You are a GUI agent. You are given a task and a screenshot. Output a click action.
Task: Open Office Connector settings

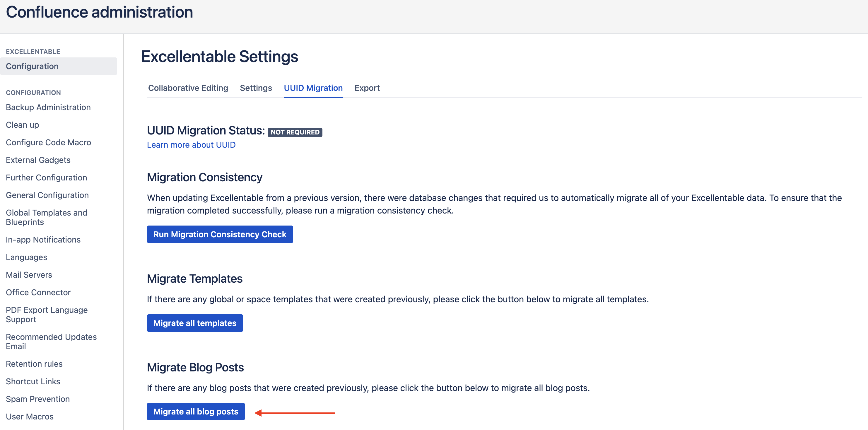38,292
